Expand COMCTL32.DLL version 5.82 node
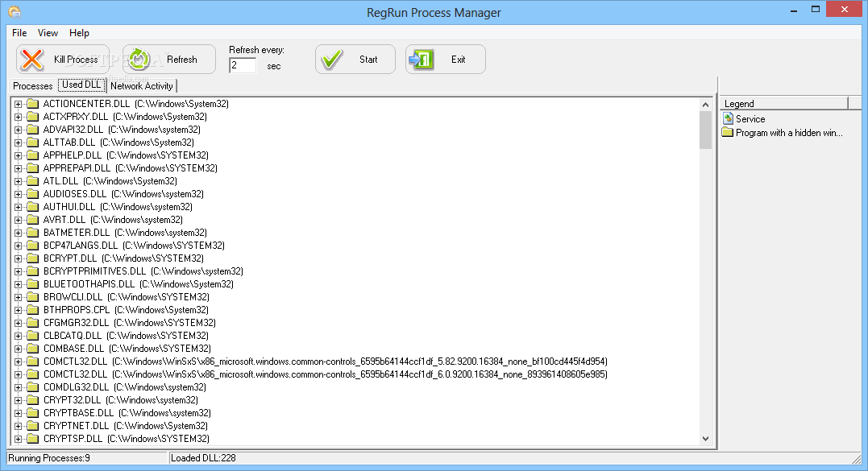Screen dimensions: 868x471 19,362
